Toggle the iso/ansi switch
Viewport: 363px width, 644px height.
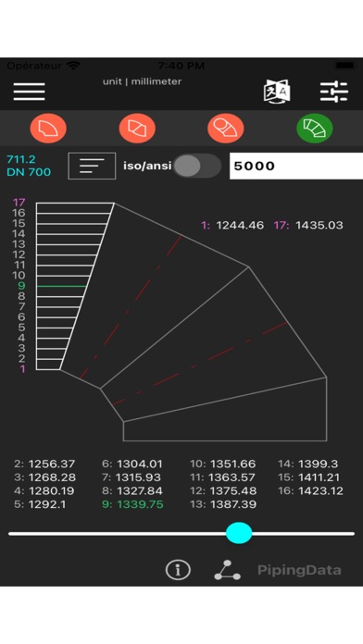pyautogui.click(x=197, y=166)
